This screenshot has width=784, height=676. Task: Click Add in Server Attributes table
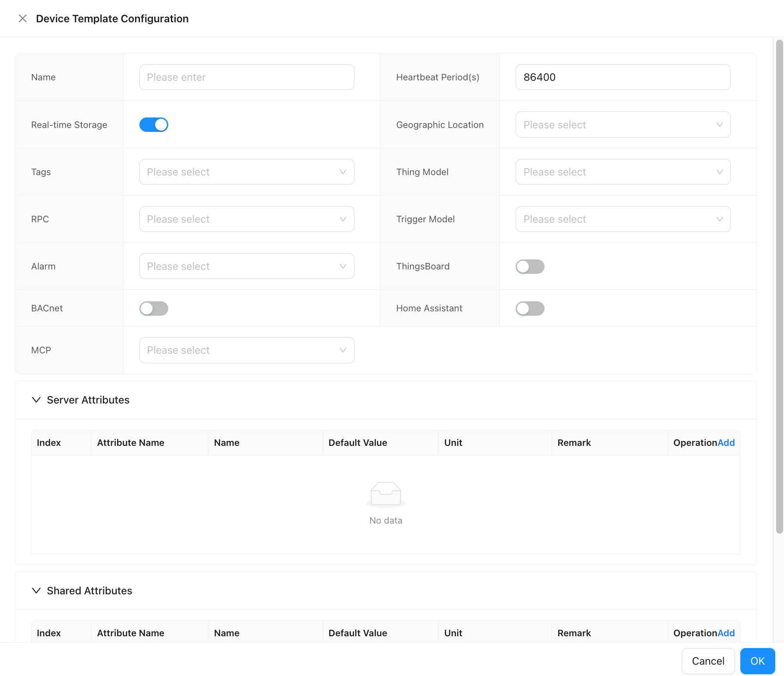726,443
